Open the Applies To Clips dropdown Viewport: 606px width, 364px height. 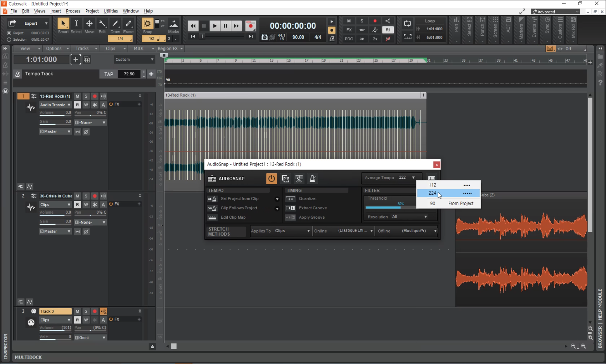[x=292, y=231]
